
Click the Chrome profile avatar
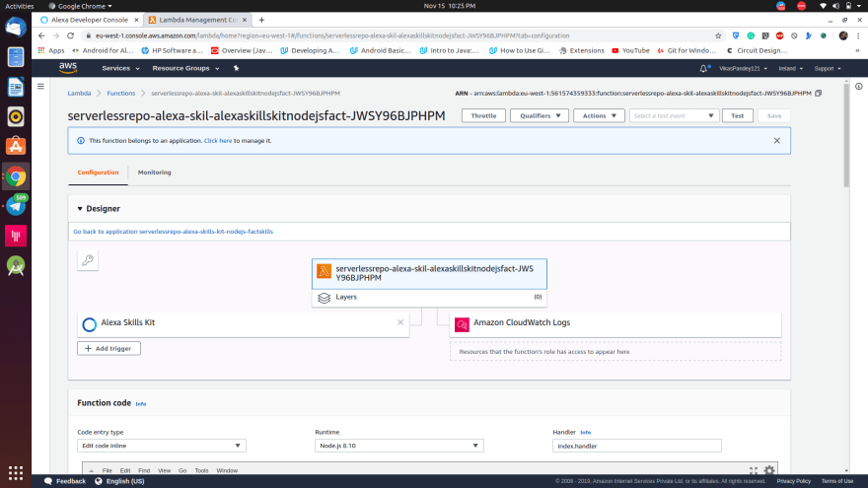click(x=843, y=35)
